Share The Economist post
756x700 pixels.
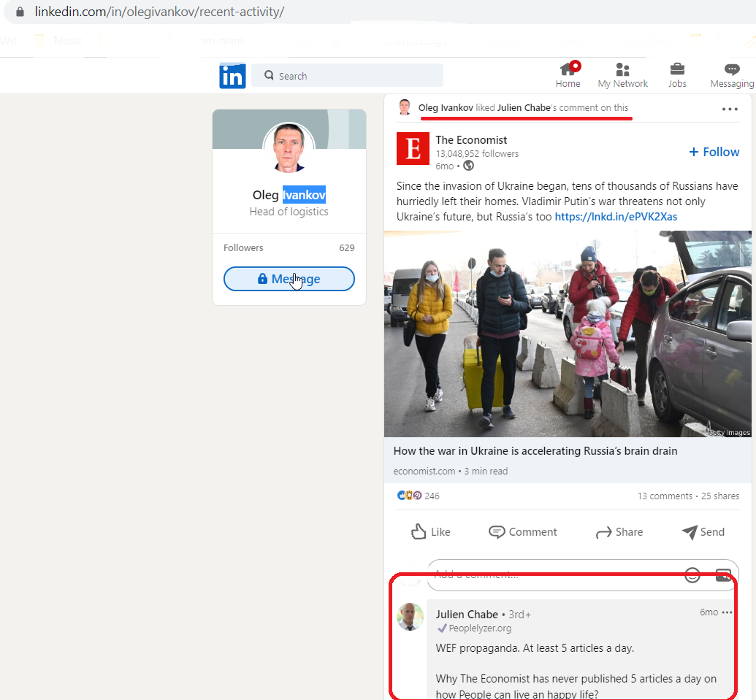pos(619,532)
